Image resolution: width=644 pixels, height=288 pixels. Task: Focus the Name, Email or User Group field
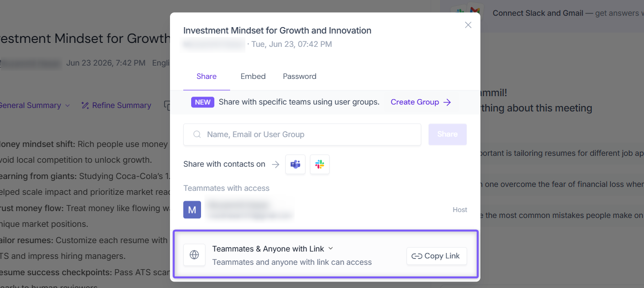[302, 134]
